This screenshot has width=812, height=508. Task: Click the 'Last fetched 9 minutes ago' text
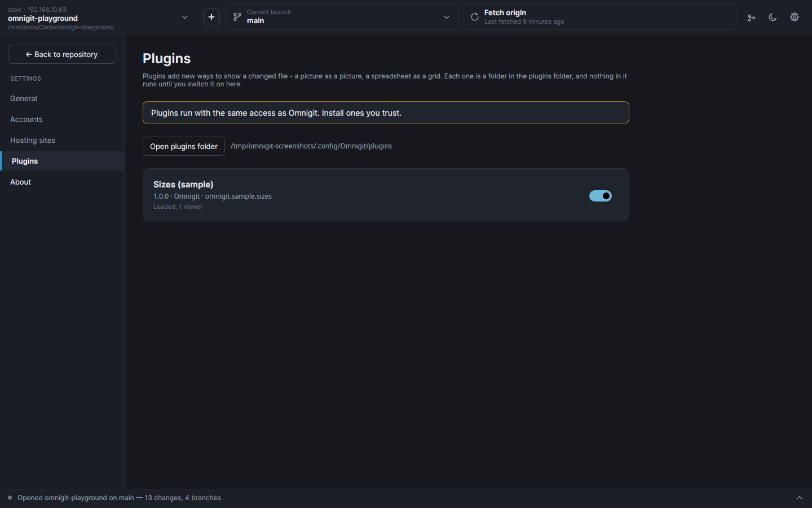524,22
